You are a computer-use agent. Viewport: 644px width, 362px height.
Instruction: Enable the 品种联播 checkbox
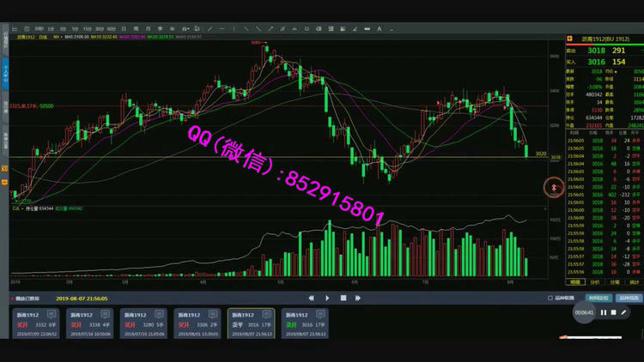[550, 299]
